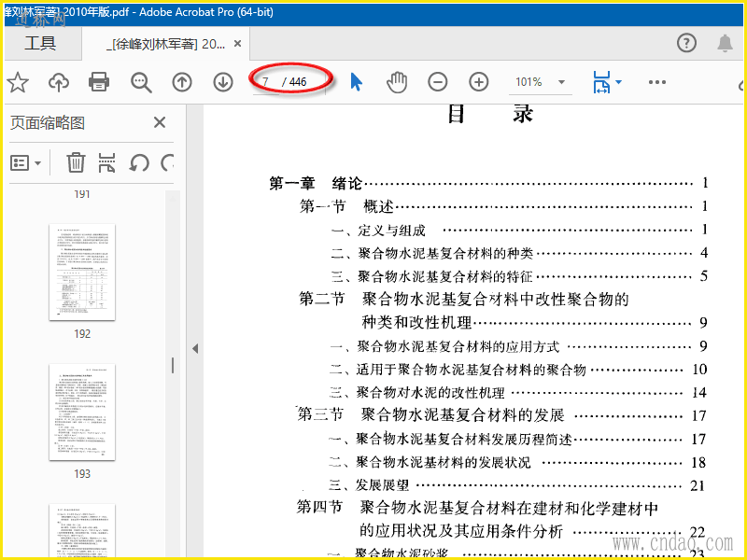Rotate pages counterclockwise
This screenshot has height=560, width=747.
point(139,162)
